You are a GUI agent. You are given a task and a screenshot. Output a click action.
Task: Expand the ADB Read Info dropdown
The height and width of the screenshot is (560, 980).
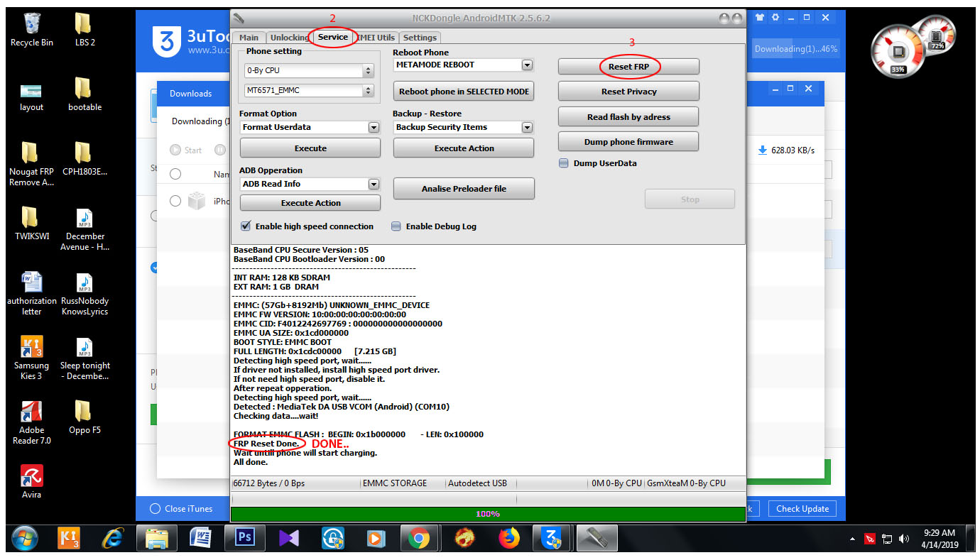coord(374,184)
